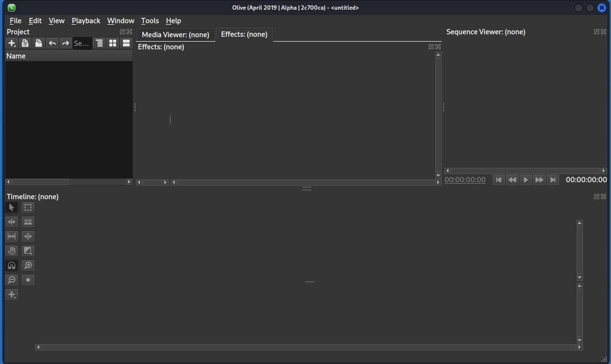The height and width of the screenshot is (364, 611).
Task: Go to end in Sequence Viewer
Action: point(553,180)
